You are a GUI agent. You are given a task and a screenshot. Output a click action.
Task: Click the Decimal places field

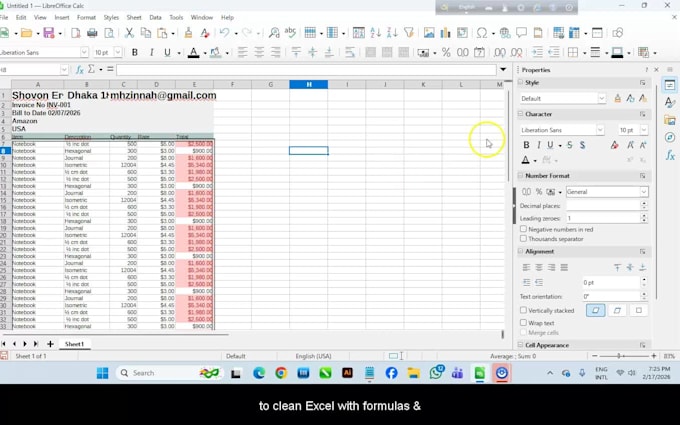click(604, 205)
